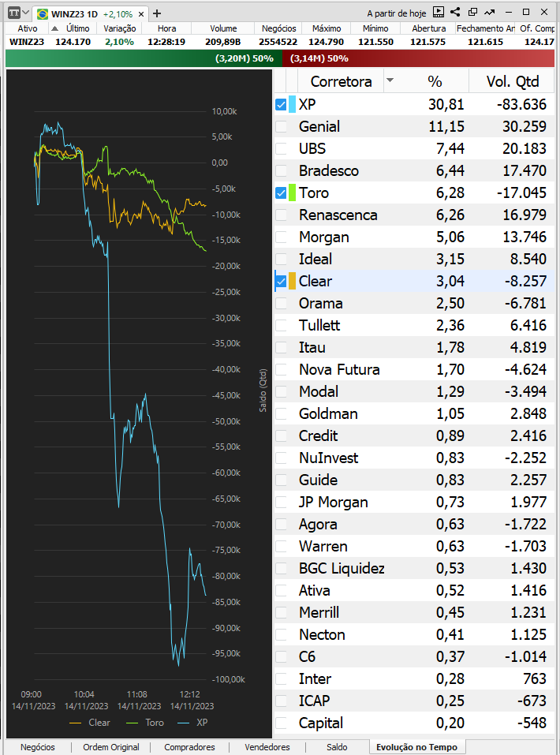Click the red sellers 50% bar
This screenshot has width=560, height=755.
(x=419, y=58)
